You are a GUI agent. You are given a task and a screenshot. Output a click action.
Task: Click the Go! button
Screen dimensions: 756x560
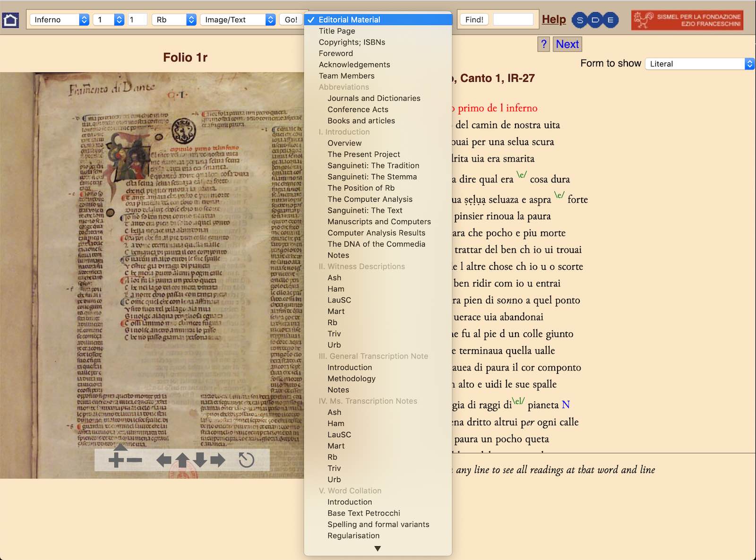coord(291,19)
